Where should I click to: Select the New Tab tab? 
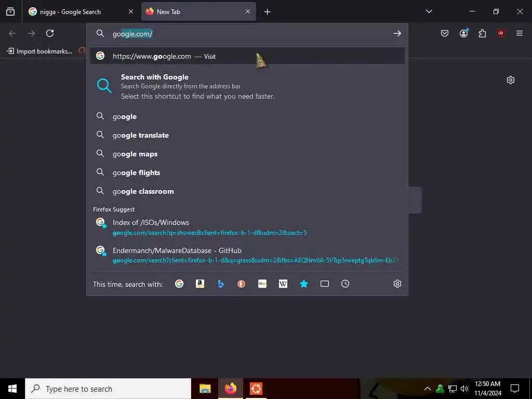pos(198,11)
